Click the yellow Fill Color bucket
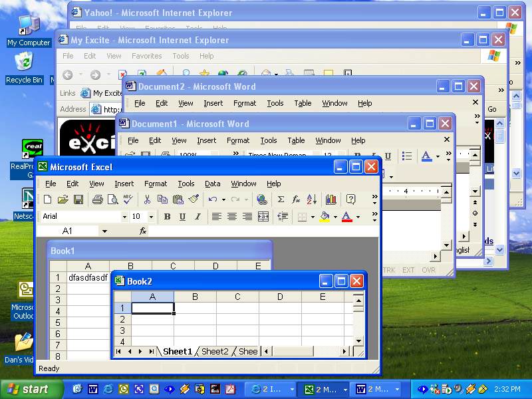 325,217
